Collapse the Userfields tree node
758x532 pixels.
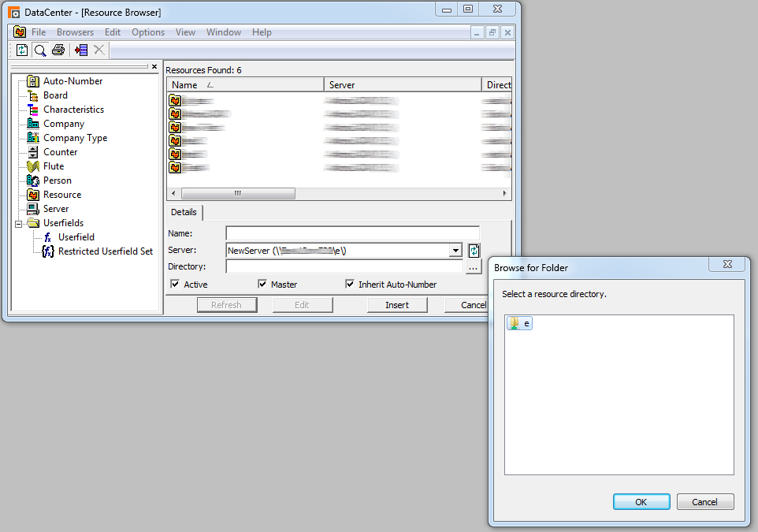click(17, 222)
